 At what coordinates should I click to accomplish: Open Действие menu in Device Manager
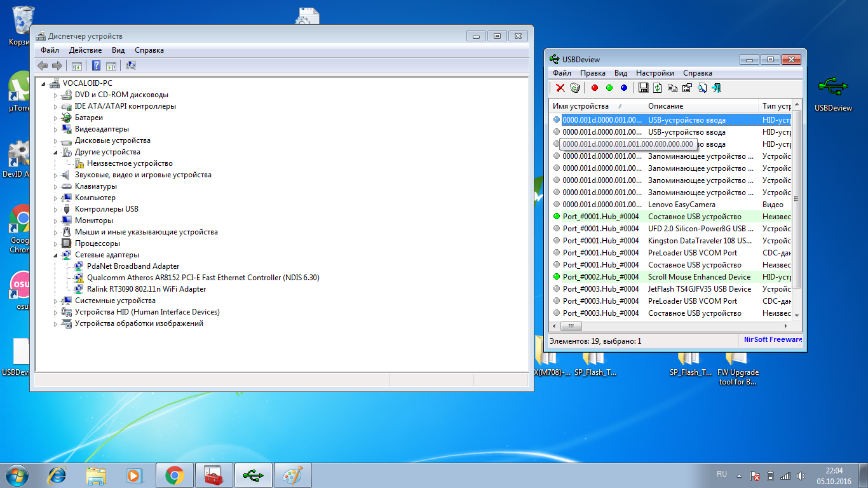click(x=85, y=50)
